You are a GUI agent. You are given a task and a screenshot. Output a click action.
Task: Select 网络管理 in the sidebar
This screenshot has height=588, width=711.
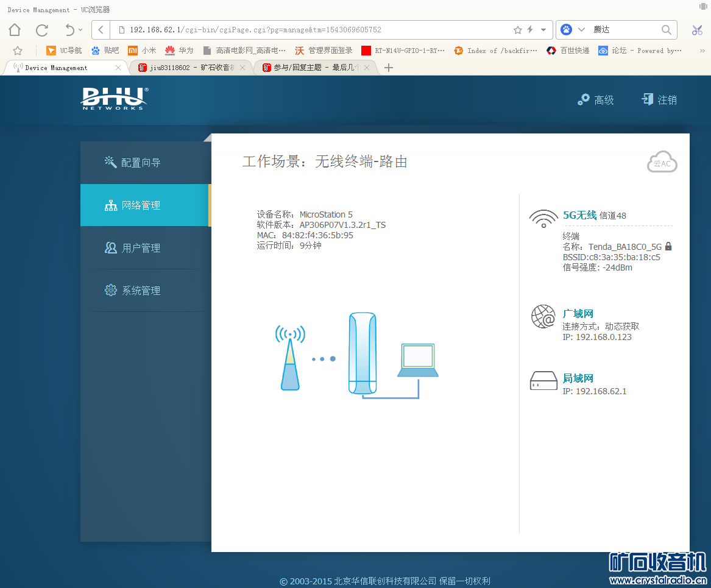tap(146, 205)
